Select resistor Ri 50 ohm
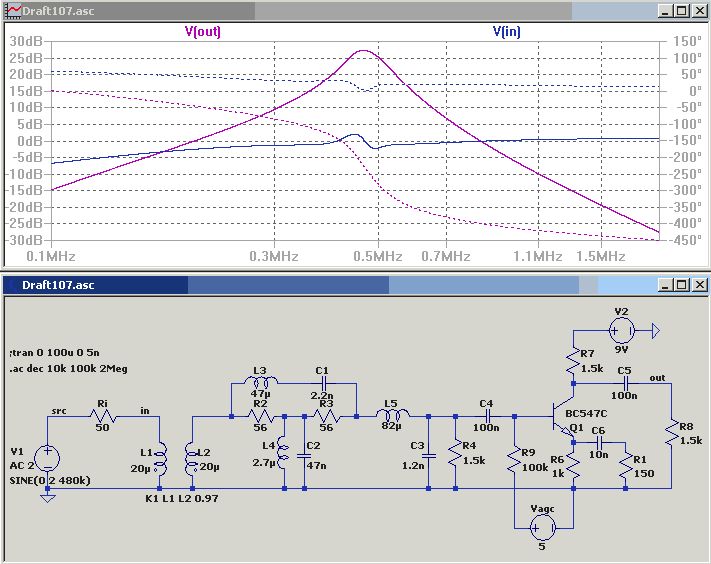This screenshot has height=564, width=711. pos(103,416)
